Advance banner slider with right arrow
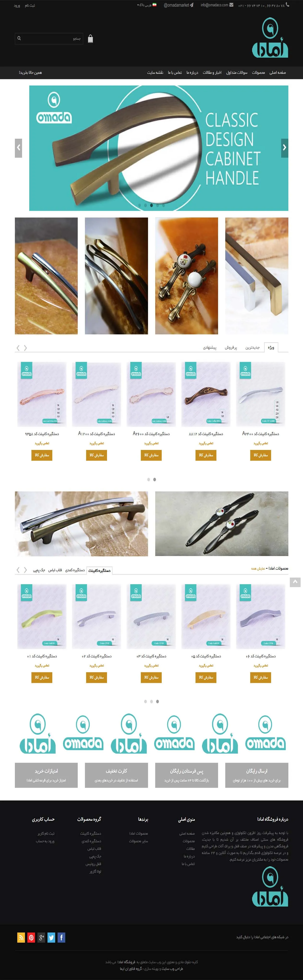303x980 pixels. point(284,148)
